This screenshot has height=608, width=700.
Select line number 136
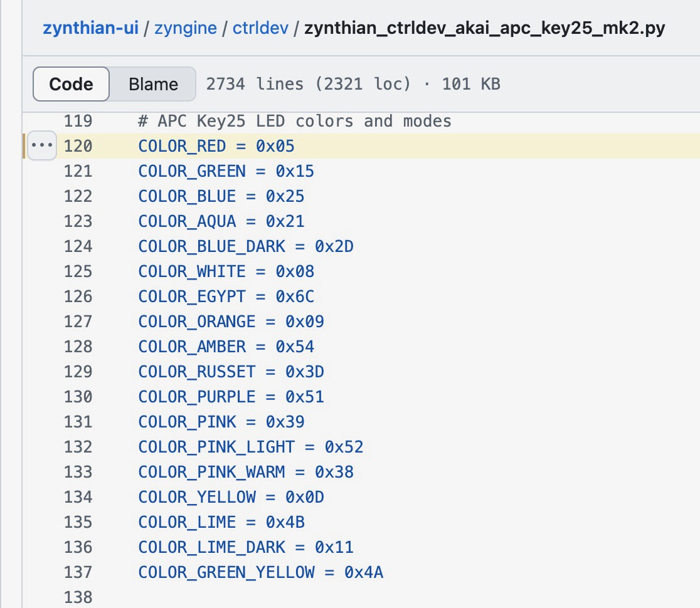point(78,547)
